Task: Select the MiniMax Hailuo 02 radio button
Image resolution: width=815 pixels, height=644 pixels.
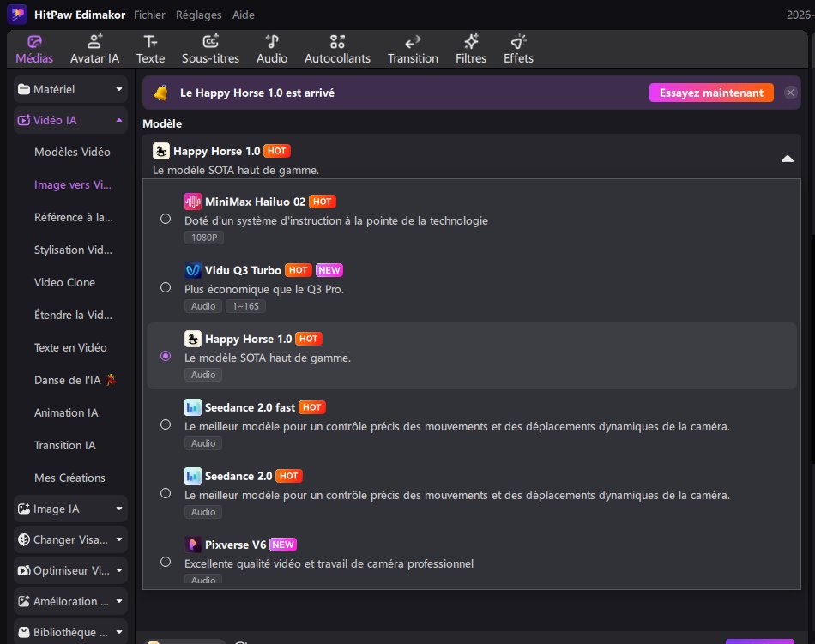Action: click(x=166, y=220)
